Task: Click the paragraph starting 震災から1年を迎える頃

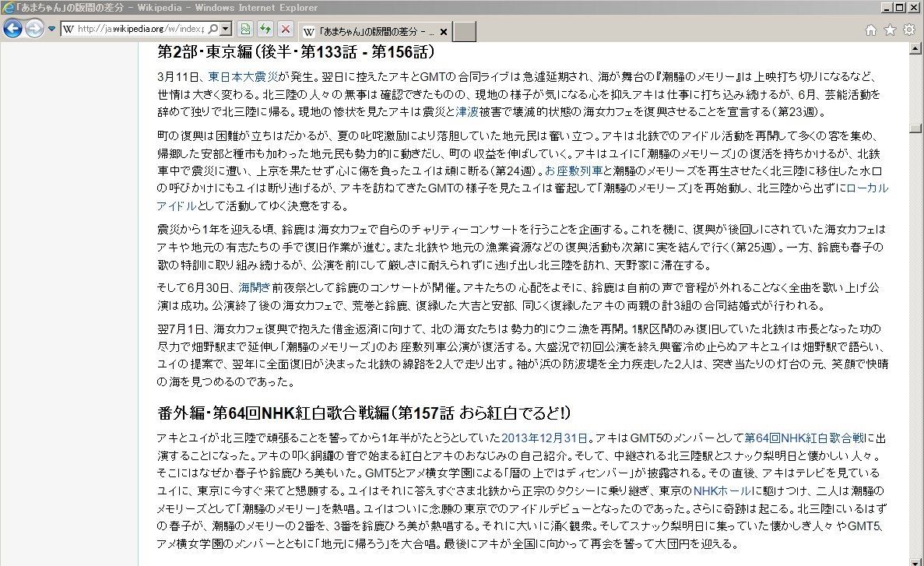Action: (x=522, y=247)
